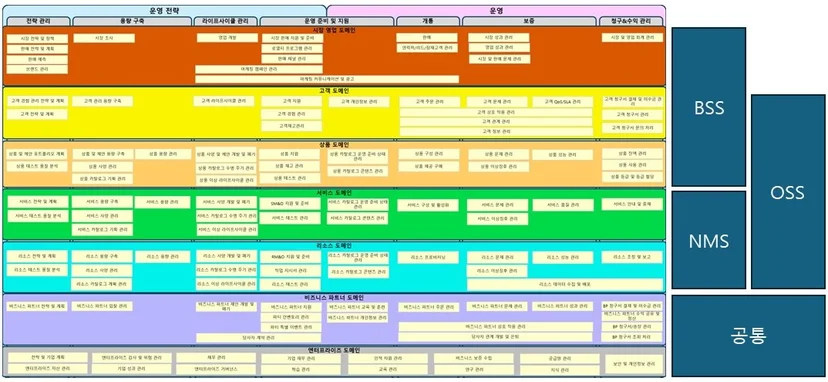Screen dimensions: 828x382
Task: Open the 라이프사이클 관리 column header
Action: (x=225, y=21)
